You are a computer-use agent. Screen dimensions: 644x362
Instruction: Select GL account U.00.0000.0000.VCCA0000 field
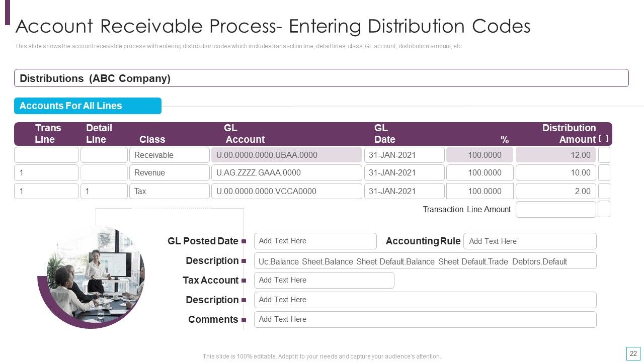pyautogui.click(x=287, y=191)
